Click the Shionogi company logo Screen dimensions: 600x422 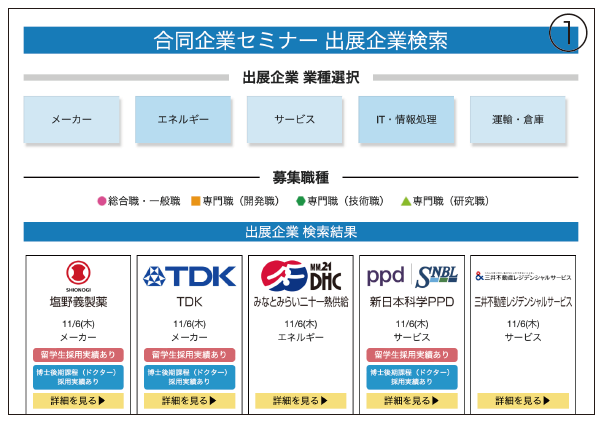(78, 273)
